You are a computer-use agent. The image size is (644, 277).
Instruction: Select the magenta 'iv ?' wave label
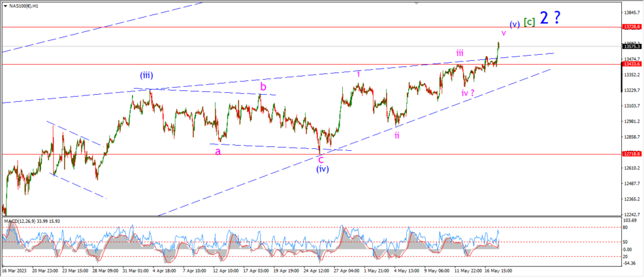click(x=467, y=93)
